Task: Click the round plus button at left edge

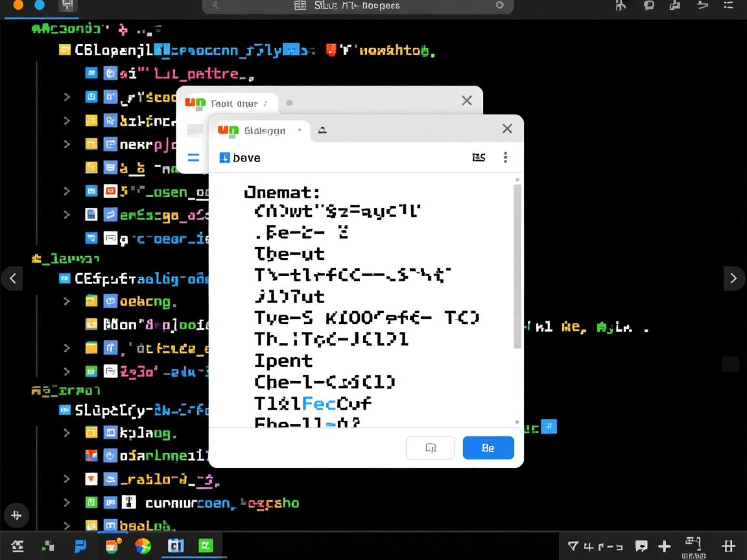Action: coord(16,515)
